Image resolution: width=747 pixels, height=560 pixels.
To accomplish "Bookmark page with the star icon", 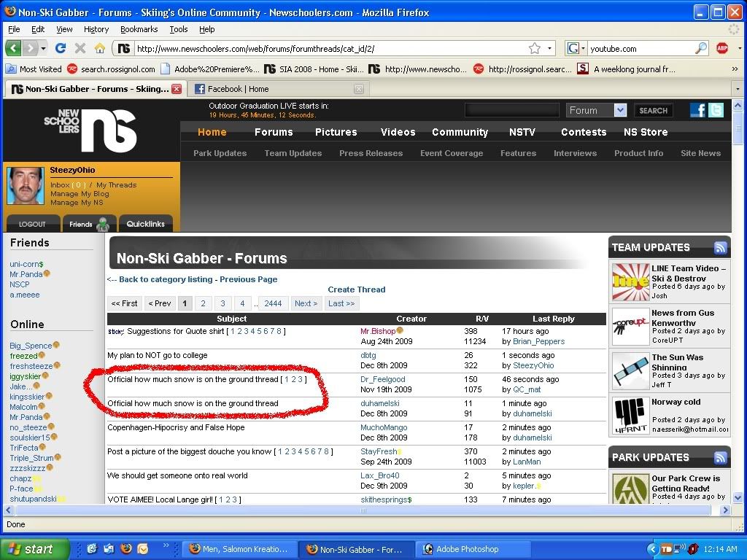I will click(x=535, y=48).
